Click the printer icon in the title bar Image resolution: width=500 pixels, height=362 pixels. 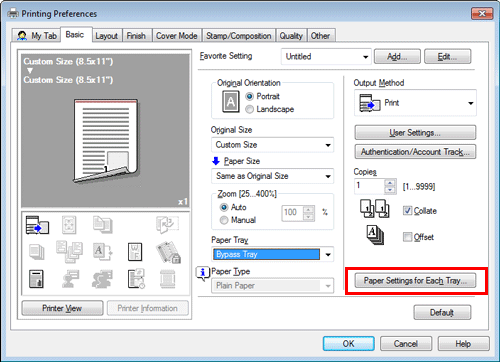(13, 14)
